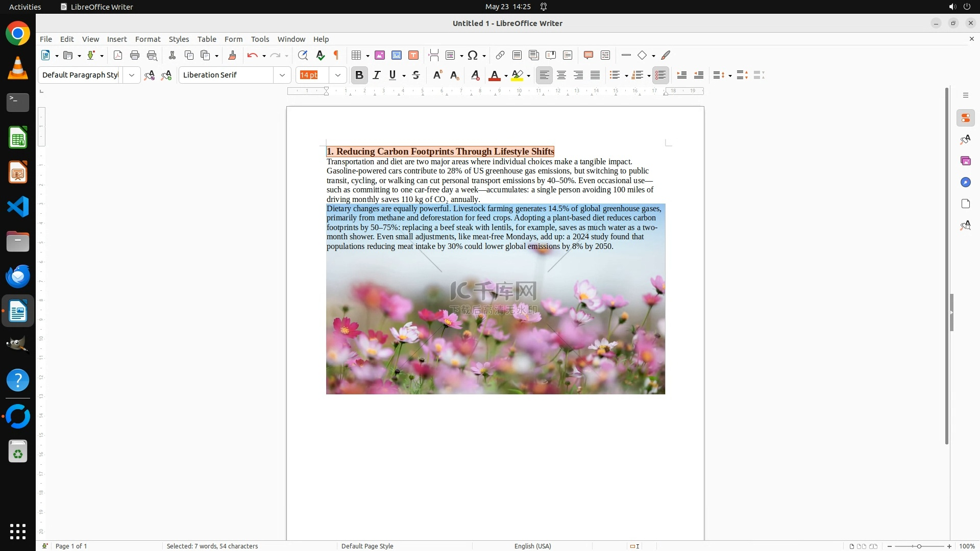
Task: Click the Export as PDF icon
Action: coord(118,55)
